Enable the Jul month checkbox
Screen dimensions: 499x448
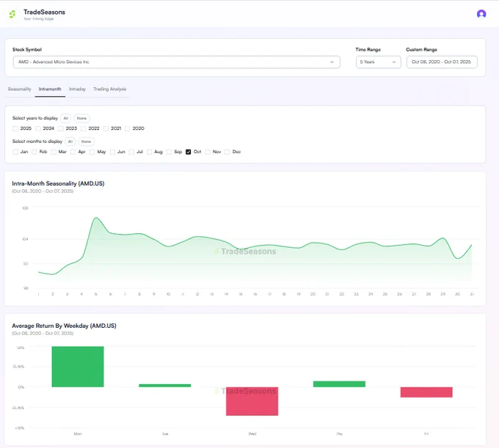[x=131, y=152]
